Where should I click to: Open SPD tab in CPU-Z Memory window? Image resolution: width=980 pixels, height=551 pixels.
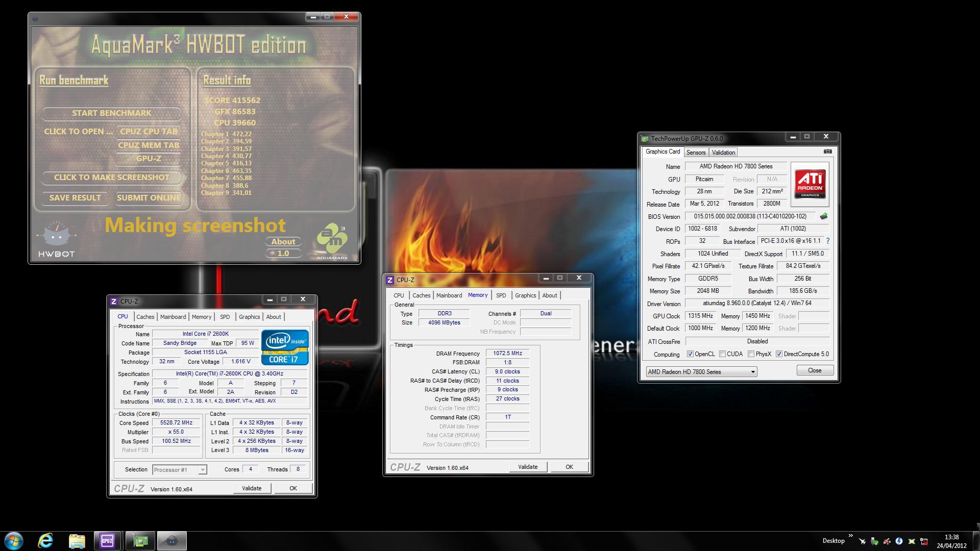click(x=501, y=295)
